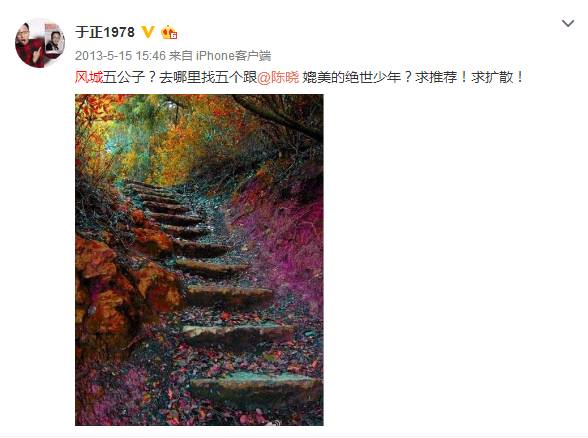Click the watermark at the image's bottom edge
Image resolution: width=588 pixels, height=438 pixels.
274,423
